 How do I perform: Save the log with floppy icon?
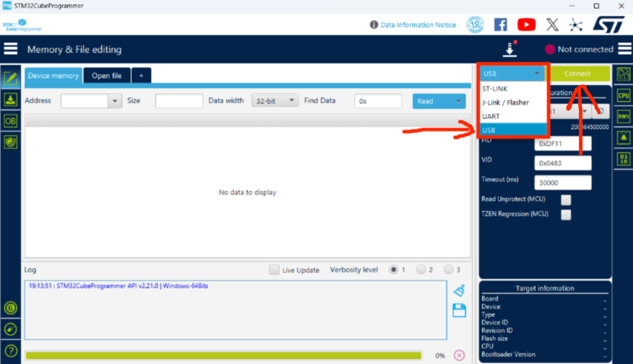coord(459,311)
